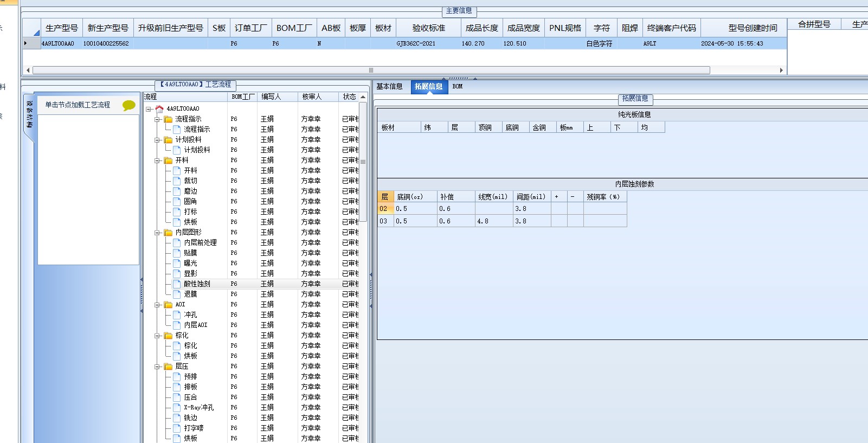Sort by the 生产型号 column header
The image size is (868, 443).
pyautogui.click(x=62, y=28)
